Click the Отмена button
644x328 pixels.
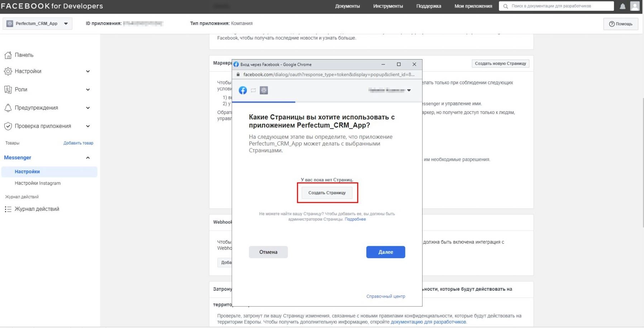pyautogui.click(x=268, y=252)
